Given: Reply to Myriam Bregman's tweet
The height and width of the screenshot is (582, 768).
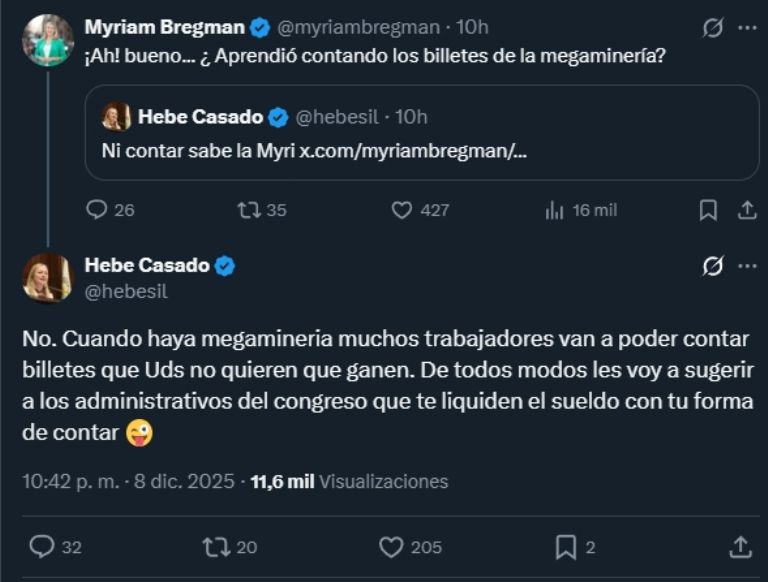Looking at the screenshot, I should pyautogui.click(x=97, y=210).
